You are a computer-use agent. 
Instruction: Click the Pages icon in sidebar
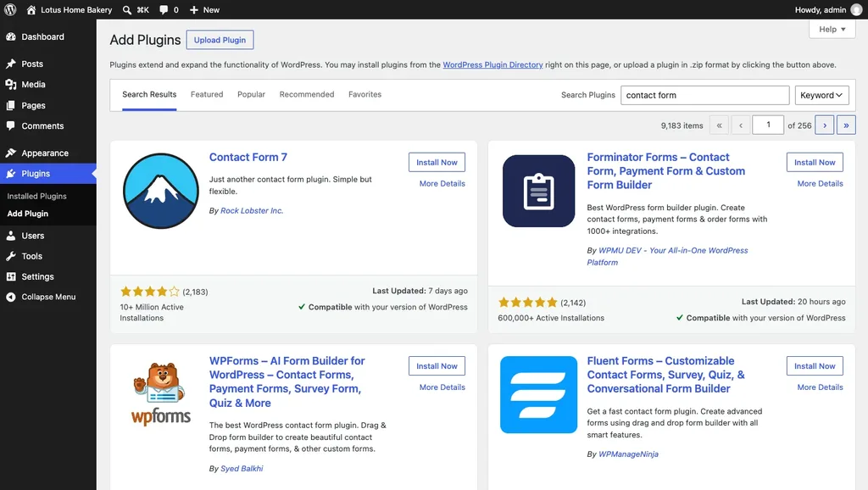pyautogui.click(x=10, y=105)
